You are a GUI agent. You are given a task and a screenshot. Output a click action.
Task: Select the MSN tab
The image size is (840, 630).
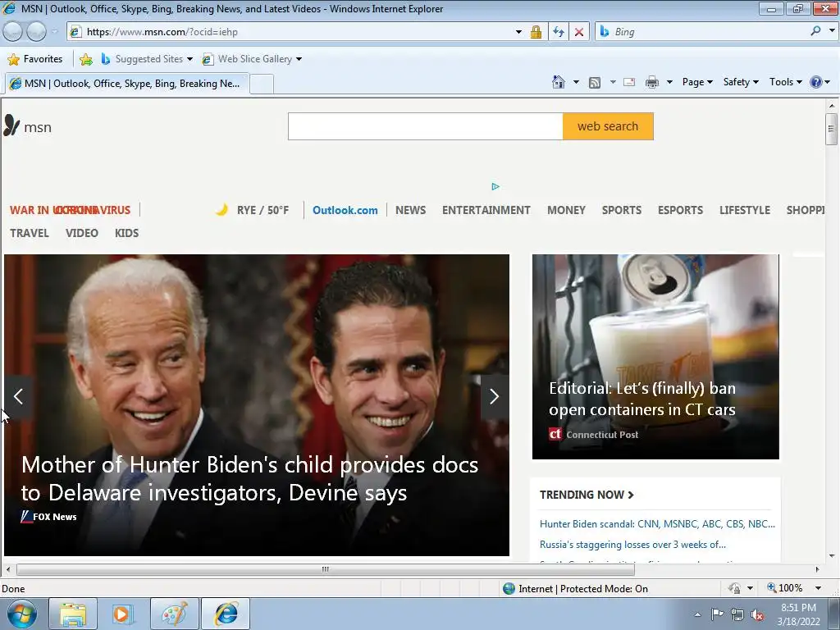tap(127, 84)
